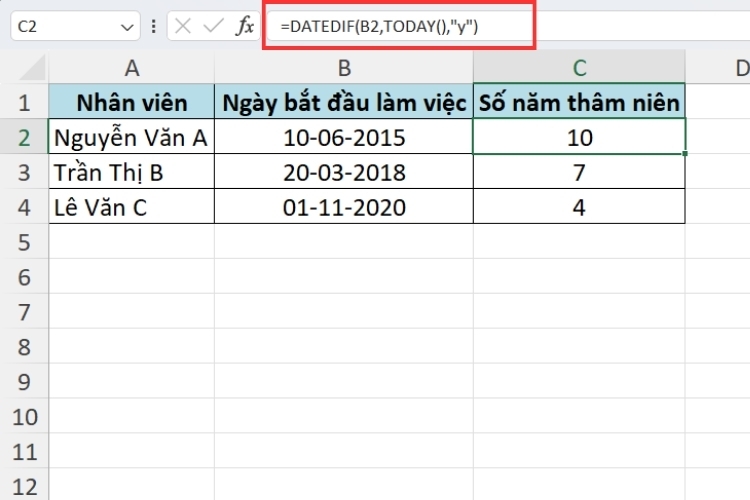
Task: Select row 1 header
Action: coord(24,102)
